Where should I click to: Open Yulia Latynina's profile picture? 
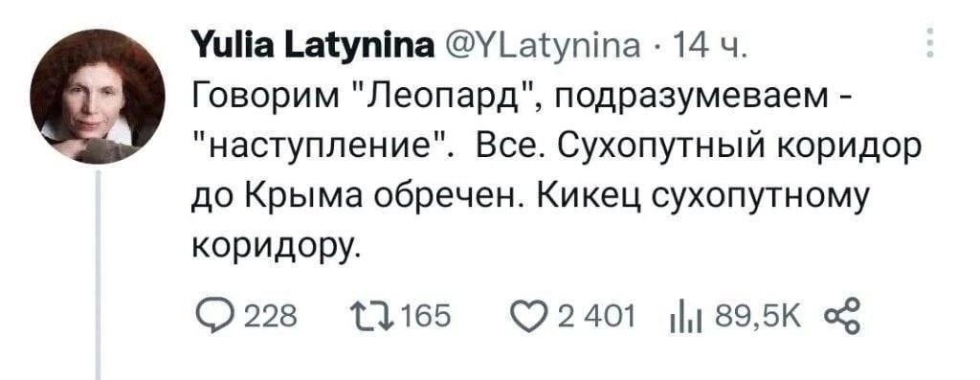click(97, 97)
